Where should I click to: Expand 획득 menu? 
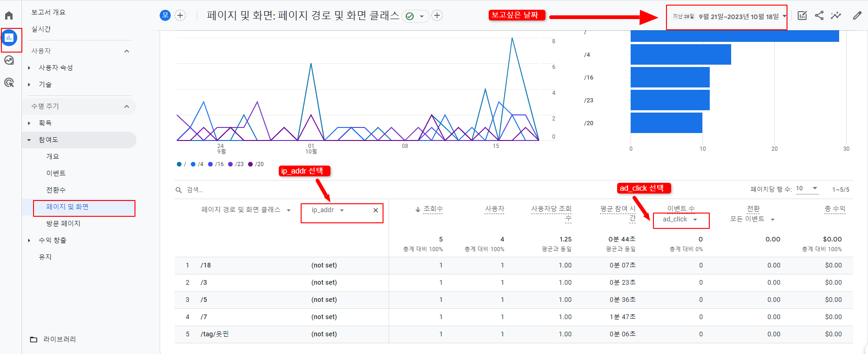(45, 123)
